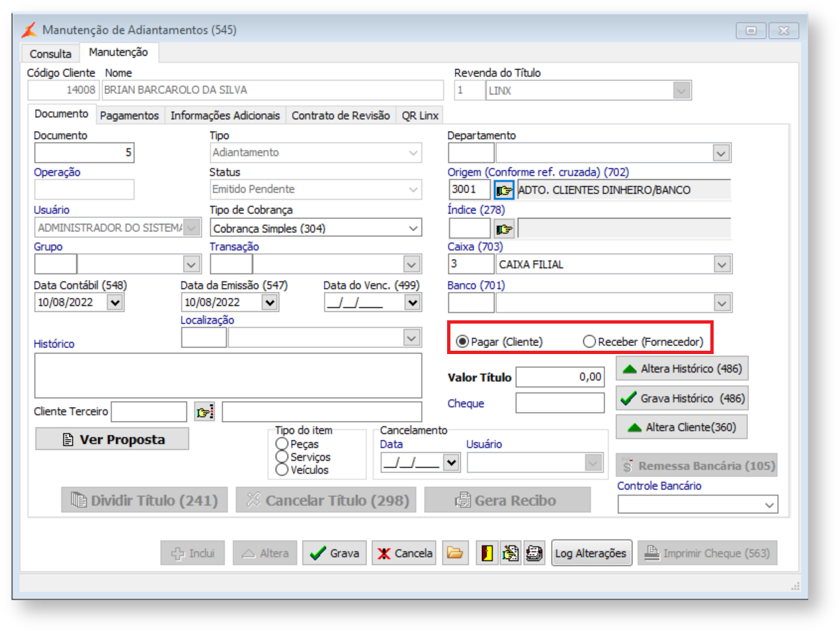
Task: Click the Operação label link
Action: [x=57, y=172]
